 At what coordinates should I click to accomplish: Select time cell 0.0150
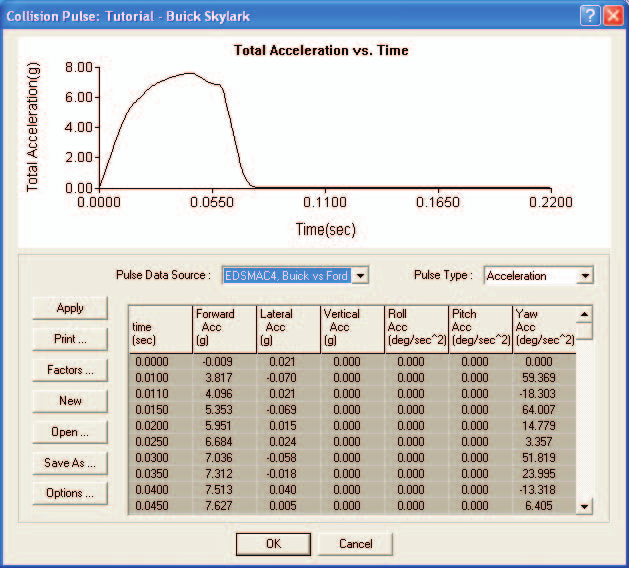point(160,410)
